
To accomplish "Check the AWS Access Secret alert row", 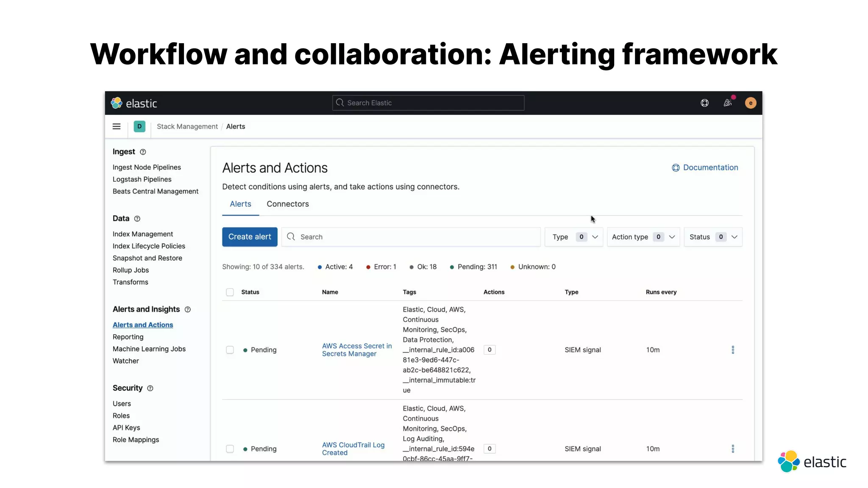I will point(230,350).
